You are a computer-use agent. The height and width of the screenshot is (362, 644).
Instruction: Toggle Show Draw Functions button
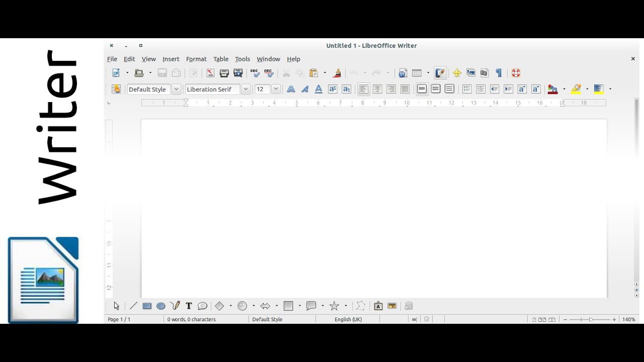[x=440, y=73]
